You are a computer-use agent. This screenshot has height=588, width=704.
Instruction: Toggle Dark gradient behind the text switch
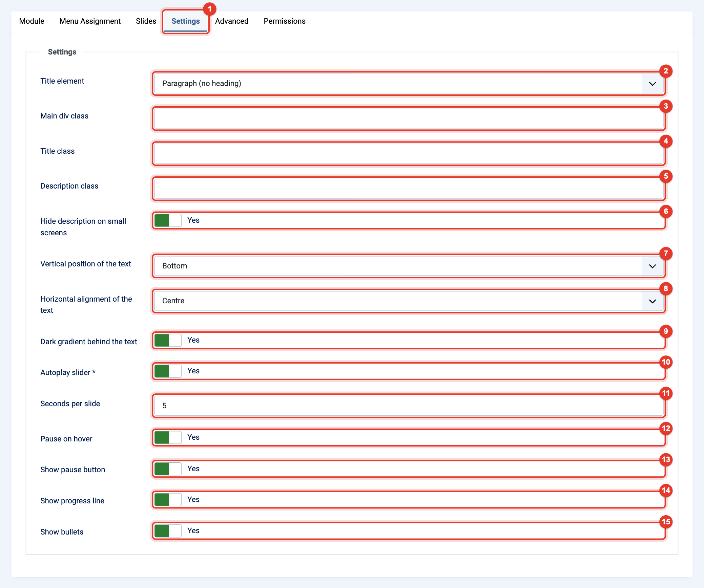pos(168,340)
